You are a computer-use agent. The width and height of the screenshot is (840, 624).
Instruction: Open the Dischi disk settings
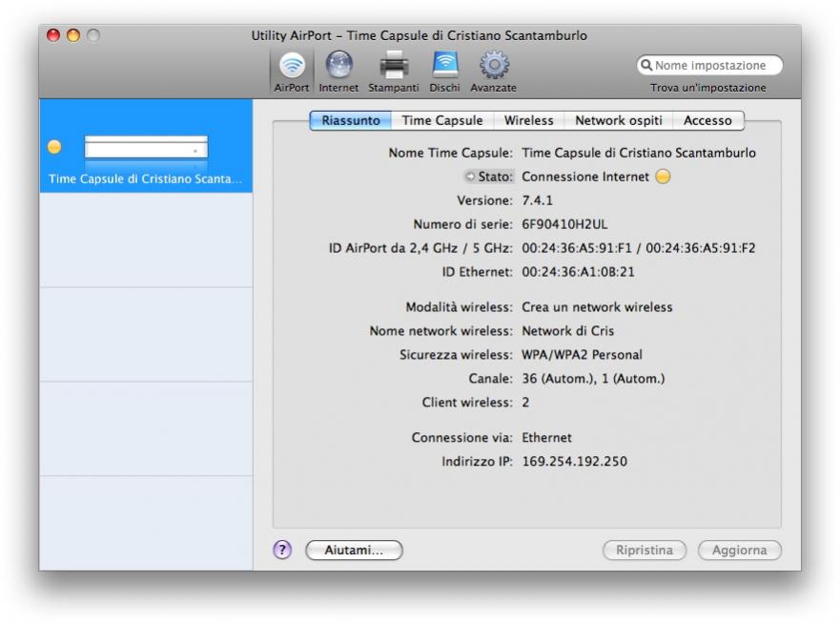pos(444,73)
